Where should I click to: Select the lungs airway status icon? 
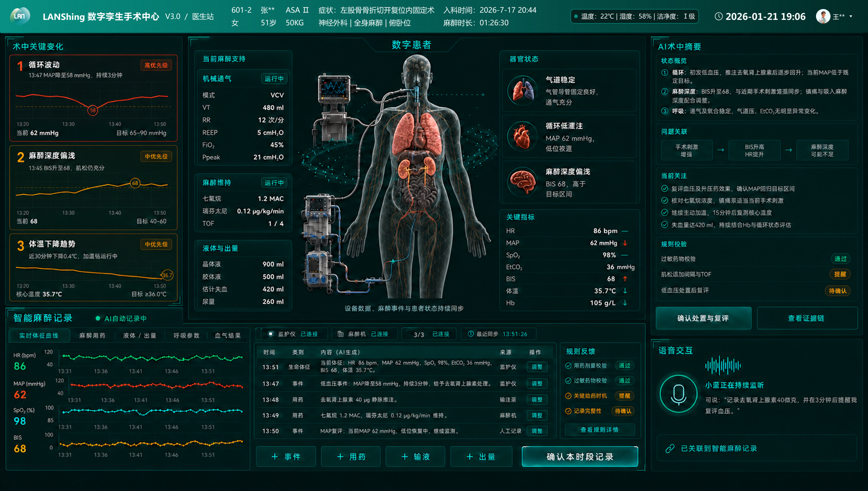tap(523, 90)
